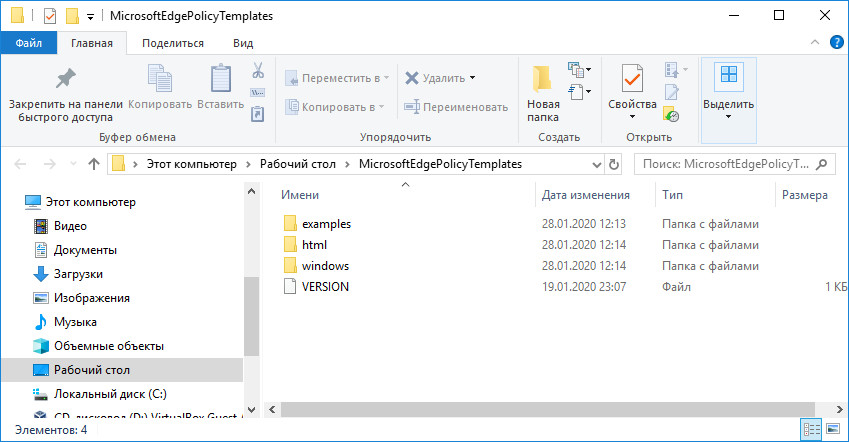Click the refresh icon in address bar
Viewport: 849px width, 442px height.
(613, 164)
